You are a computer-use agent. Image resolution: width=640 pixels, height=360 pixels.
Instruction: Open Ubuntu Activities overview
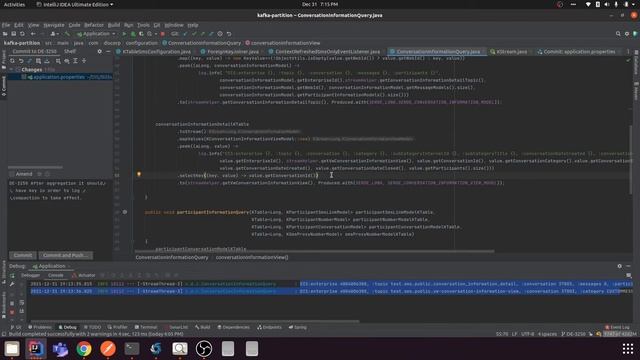(x=14, y=4)
